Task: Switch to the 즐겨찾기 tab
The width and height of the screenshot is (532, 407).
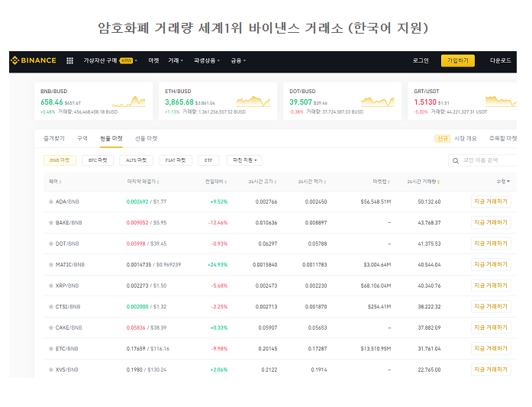Action: click(x=54, y=138)
